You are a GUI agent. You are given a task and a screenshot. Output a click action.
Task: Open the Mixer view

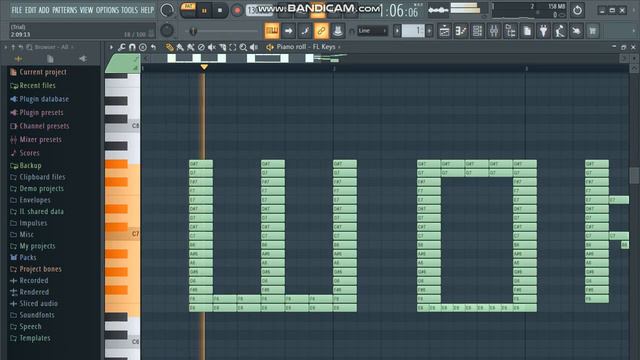point(494,31)
